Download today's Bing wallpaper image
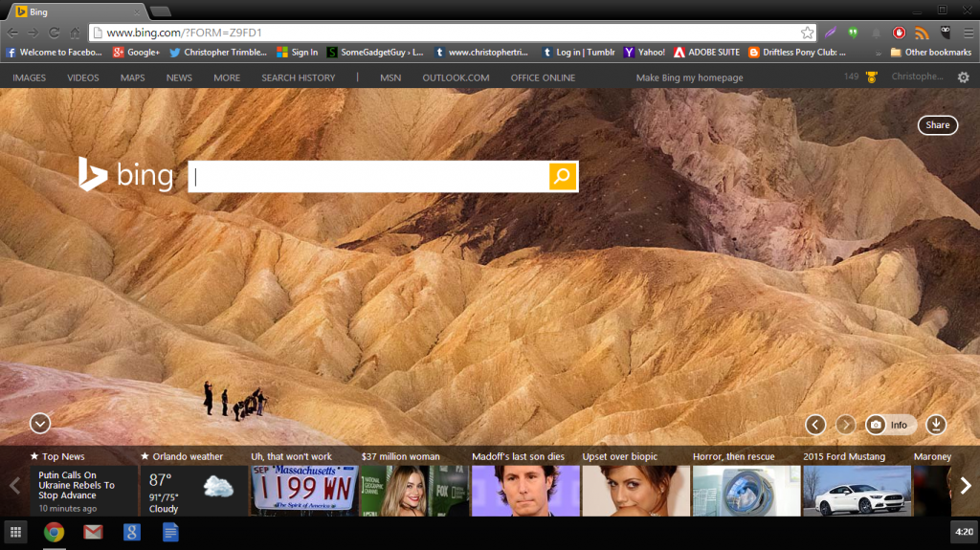The width and height of the screenshot is (980, 550). [936, 425]
